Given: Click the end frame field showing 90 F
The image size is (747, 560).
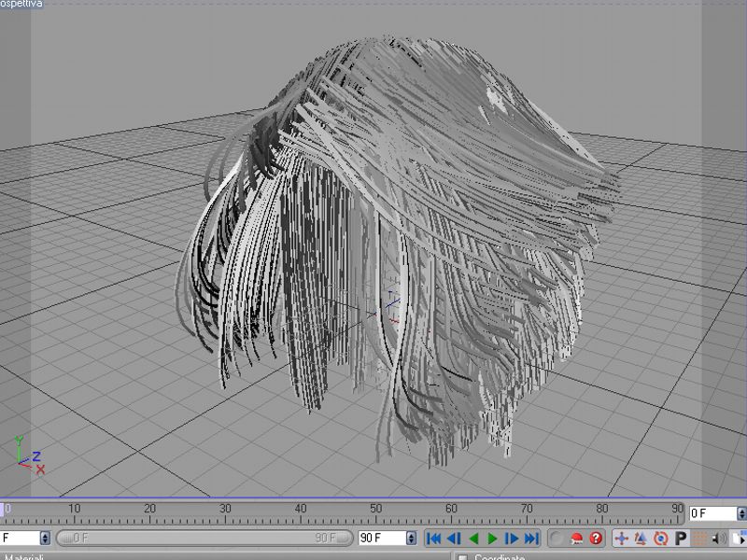Looking at the screenshot, I should point(382,539).
